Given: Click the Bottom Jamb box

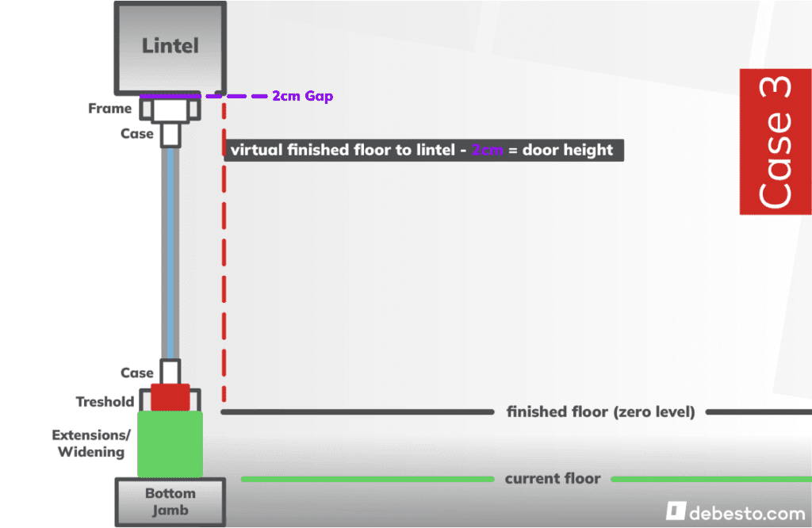Looking at the screenshot, I should 170,501.
